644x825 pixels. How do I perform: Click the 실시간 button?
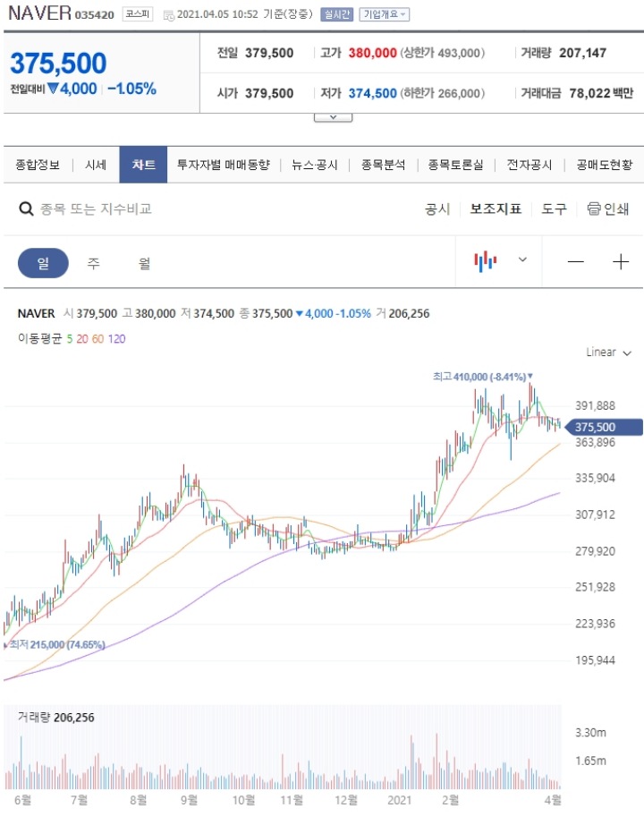click(x=336, y=14)
